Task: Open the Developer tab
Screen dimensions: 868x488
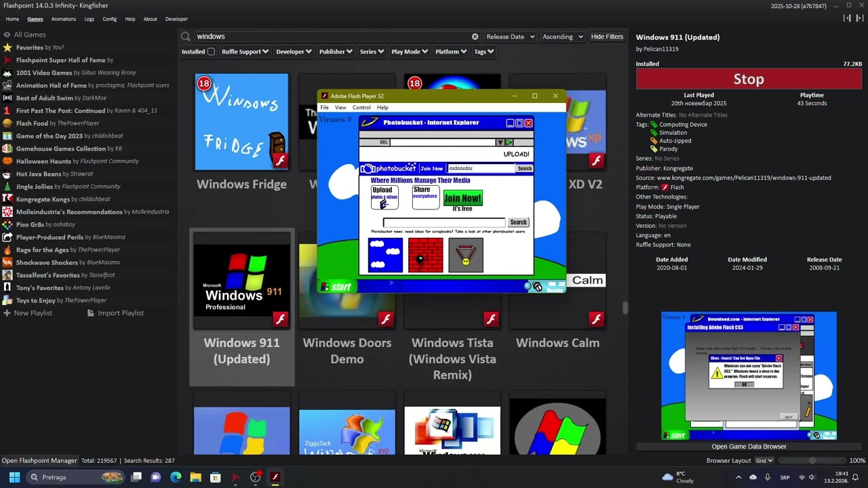Action: click(176, 19)
